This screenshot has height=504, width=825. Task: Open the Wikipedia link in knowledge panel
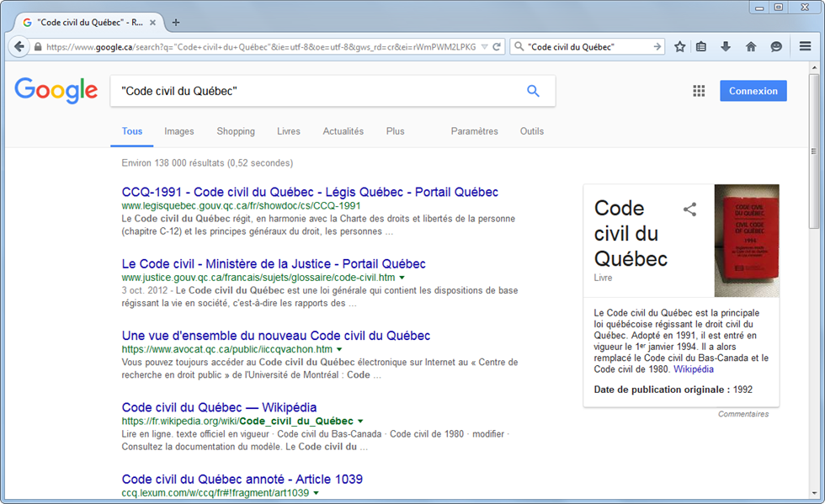pyautogui.click(x=693, y=369)
